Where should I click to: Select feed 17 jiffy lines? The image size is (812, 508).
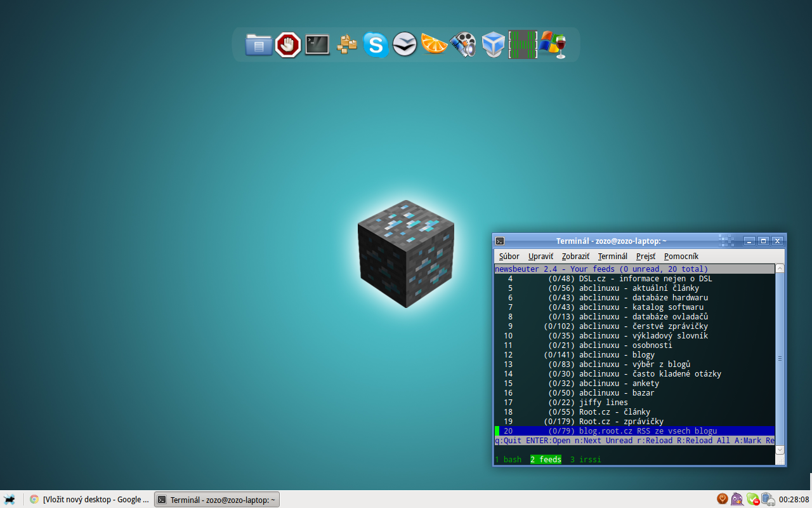pos(634,403)
